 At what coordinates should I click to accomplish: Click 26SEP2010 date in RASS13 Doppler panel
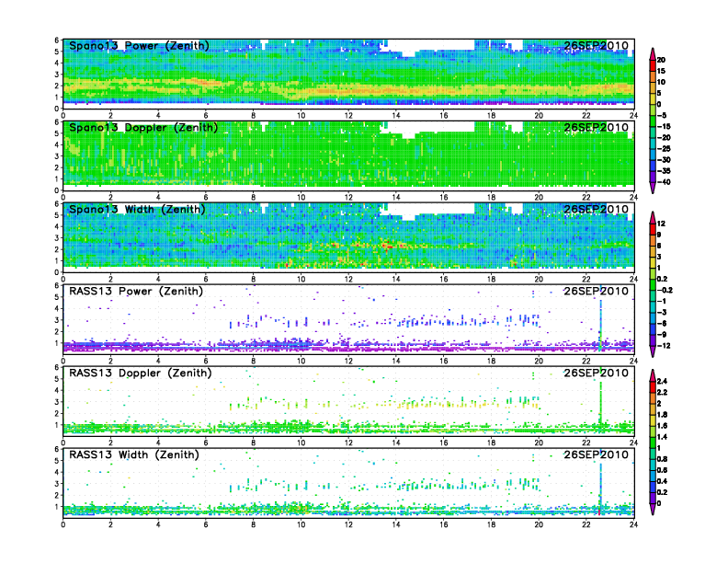click(x=597, y=373)
